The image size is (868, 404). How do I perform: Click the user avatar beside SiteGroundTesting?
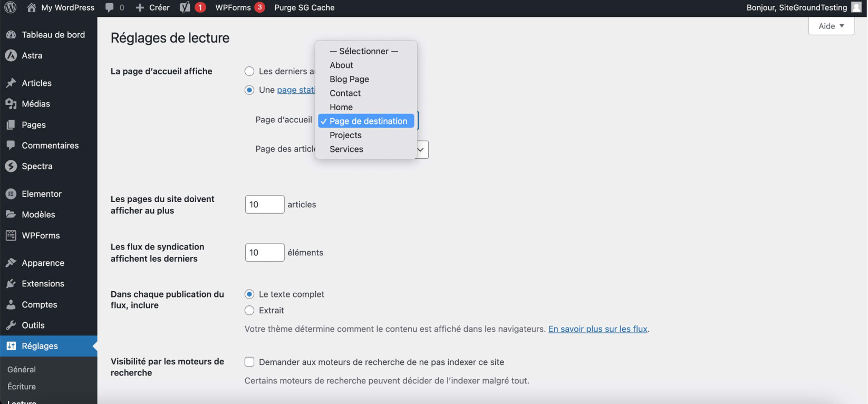click(856, 7)
